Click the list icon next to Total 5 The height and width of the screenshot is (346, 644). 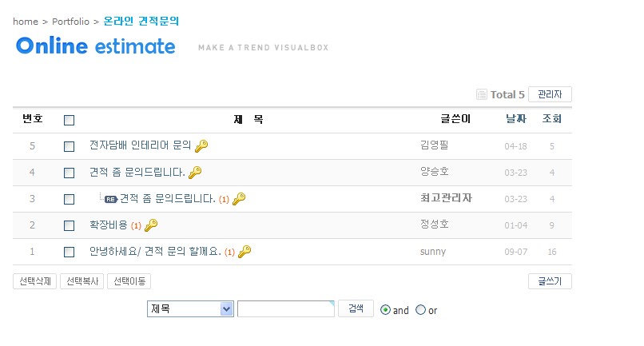[481, 94]
